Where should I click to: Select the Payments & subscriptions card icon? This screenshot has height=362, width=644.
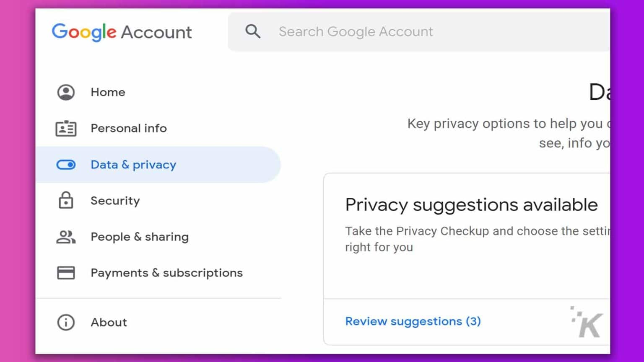click(65, 272)
